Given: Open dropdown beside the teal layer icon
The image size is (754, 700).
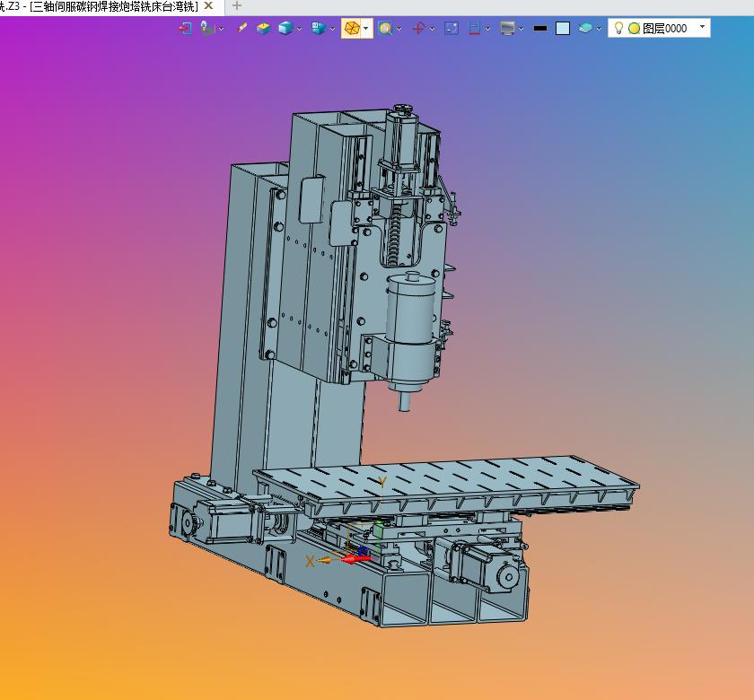Looking at the screenshot, I should (600, 29).
